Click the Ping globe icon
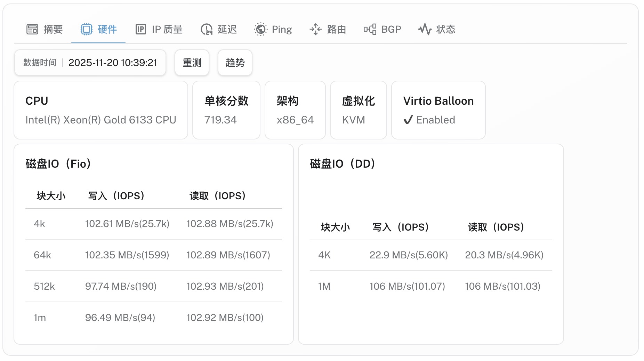The width and height of the screenshot is (644, 361). tap(260, 29)
